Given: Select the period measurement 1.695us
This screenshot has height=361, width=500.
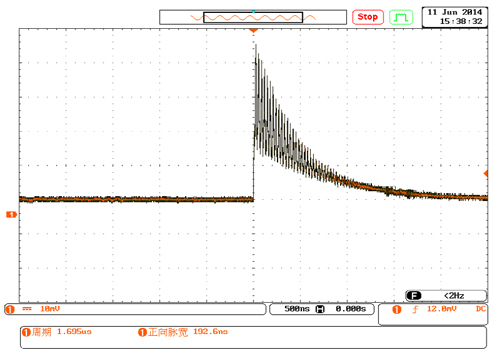Looking at the screenshot, I should (x=57, y=332).
